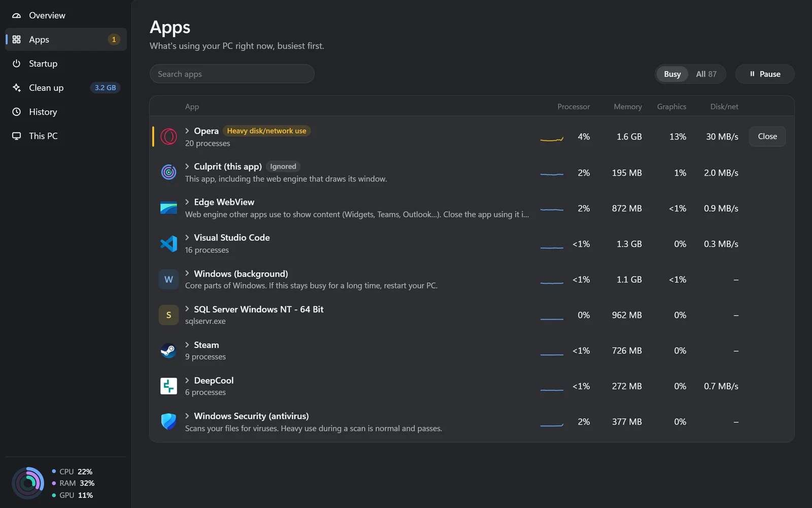
Task: Click the DeepCool app icon
Action: [168, 386]
